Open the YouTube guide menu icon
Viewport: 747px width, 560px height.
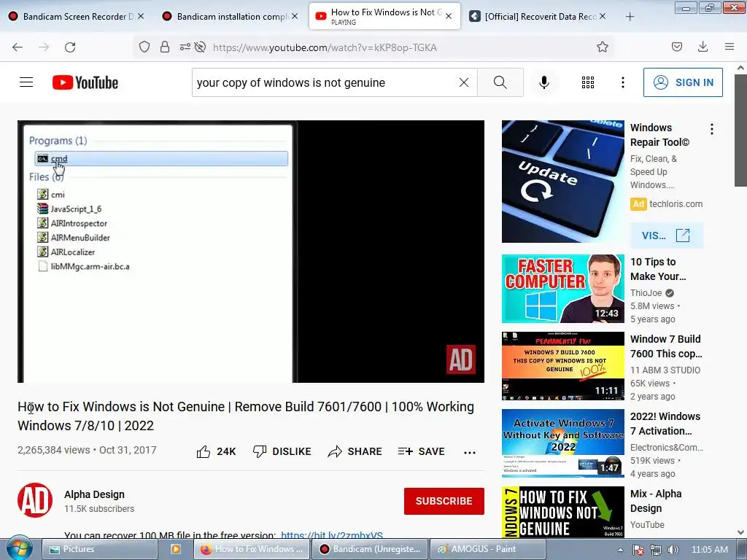pos(26,82)
